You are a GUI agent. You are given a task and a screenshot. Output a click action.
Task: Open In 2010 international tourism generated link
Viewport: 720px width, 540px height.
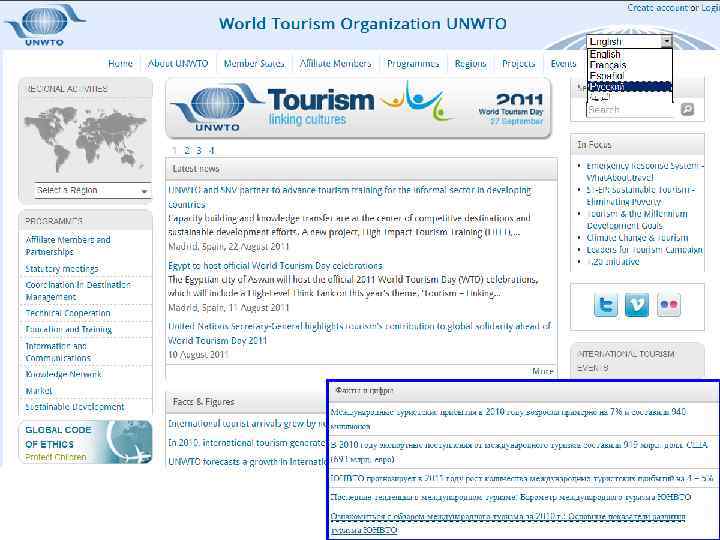pyautogui.click(x=247, y=443)
